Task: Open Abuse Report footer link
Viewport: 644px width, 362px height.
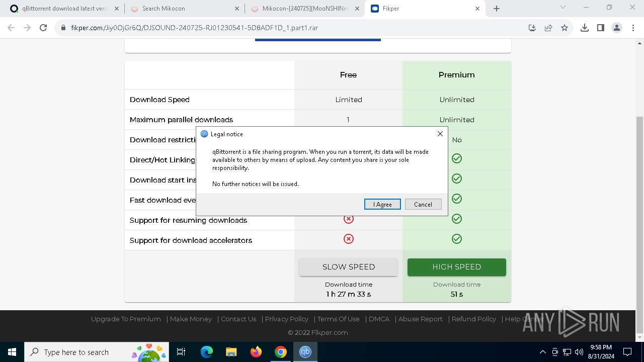Action: click(x=421, y=319)
